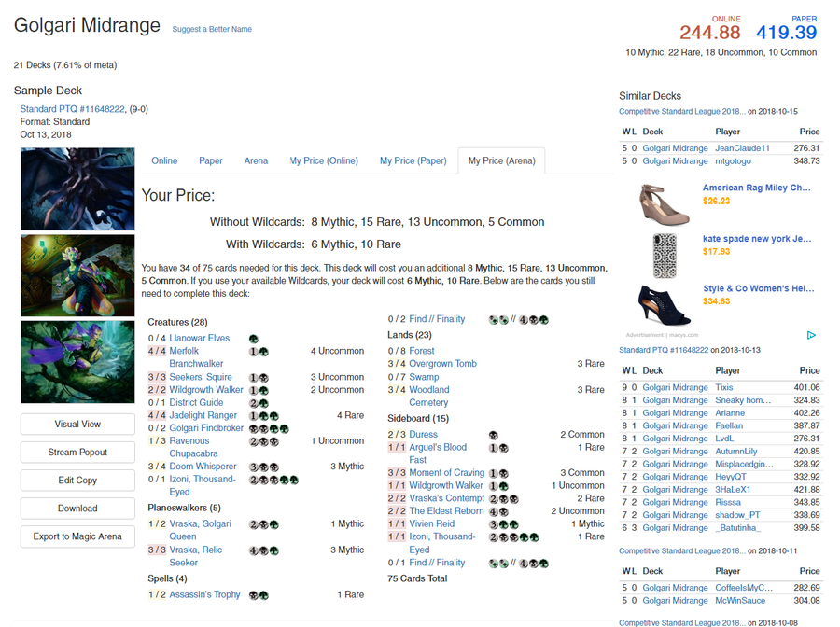Open the bottom card art thumbnail
This screenshot has width=840, height=627.
pyautogui.click(x=77, y=362)
